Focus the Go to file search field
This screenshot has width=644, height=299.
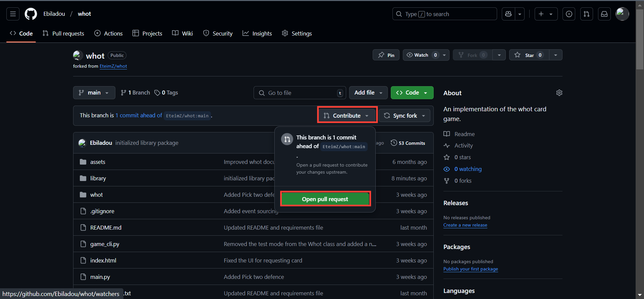300,93
